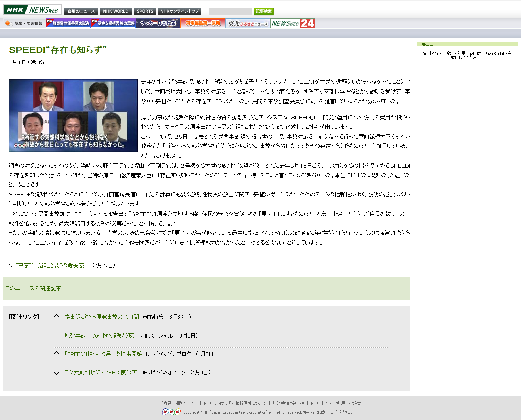Go to the SPORTS section
The height and width of the screenshot is (420, 521).
click(x=145, y=11)
